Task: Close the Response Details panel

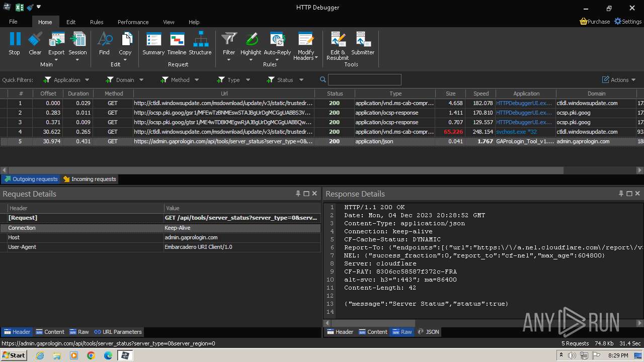Action: (637, 194)
